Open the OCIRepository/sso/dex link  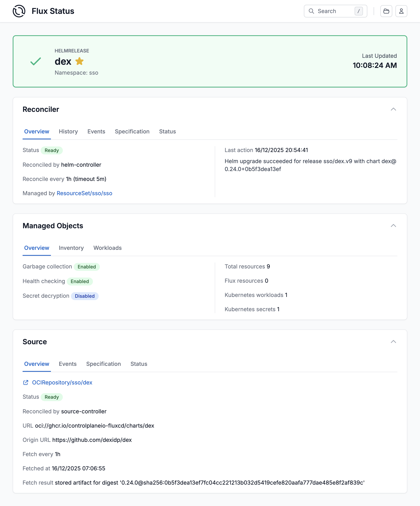(62, 382)
